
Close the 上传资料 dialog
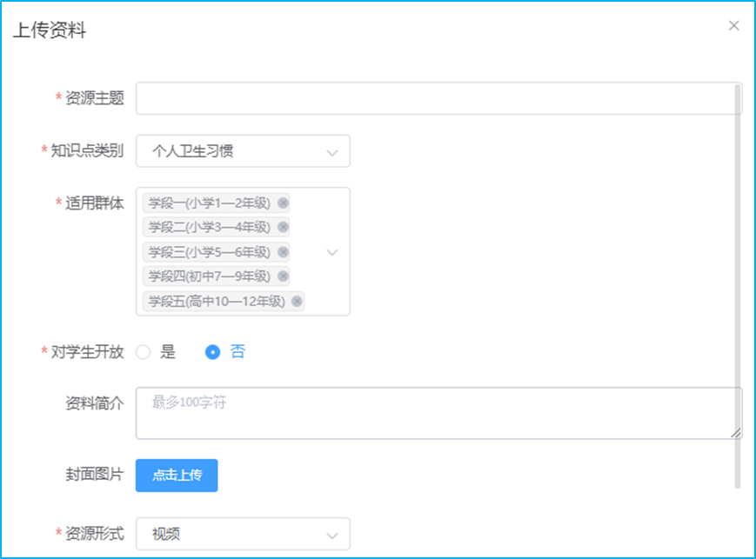pos(733,26)
